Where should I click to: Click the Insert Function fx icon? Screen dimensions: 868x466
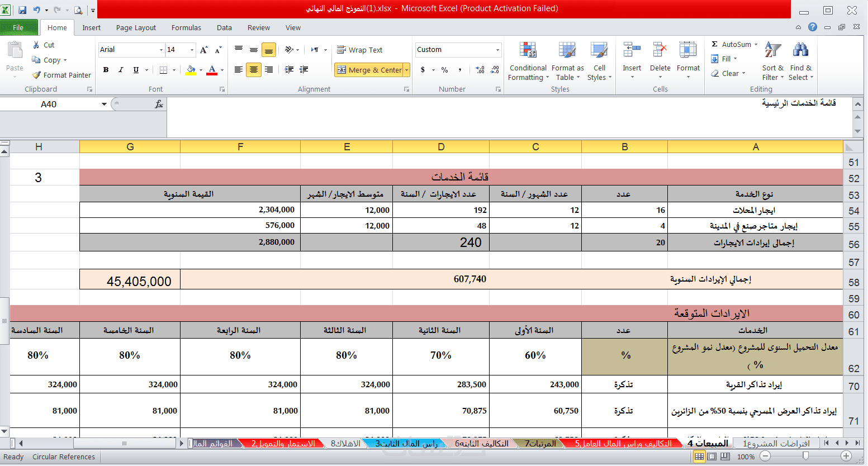click(x=159, y=104)
